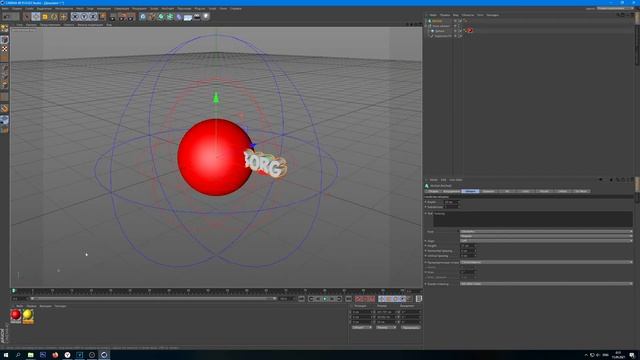Open the bottom dropdown in attributes

click(x=546, y=284)
